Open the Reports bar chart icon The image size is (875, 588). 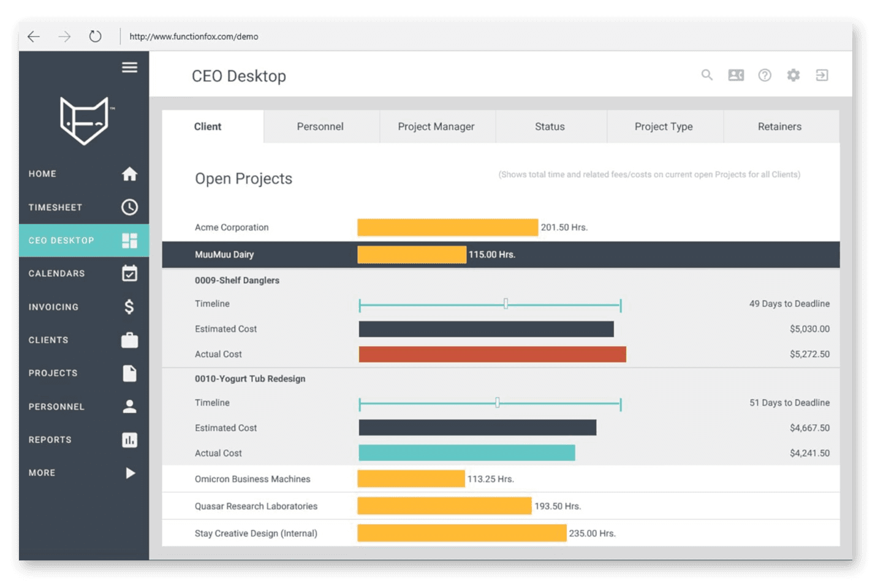[x=129, y=440]
